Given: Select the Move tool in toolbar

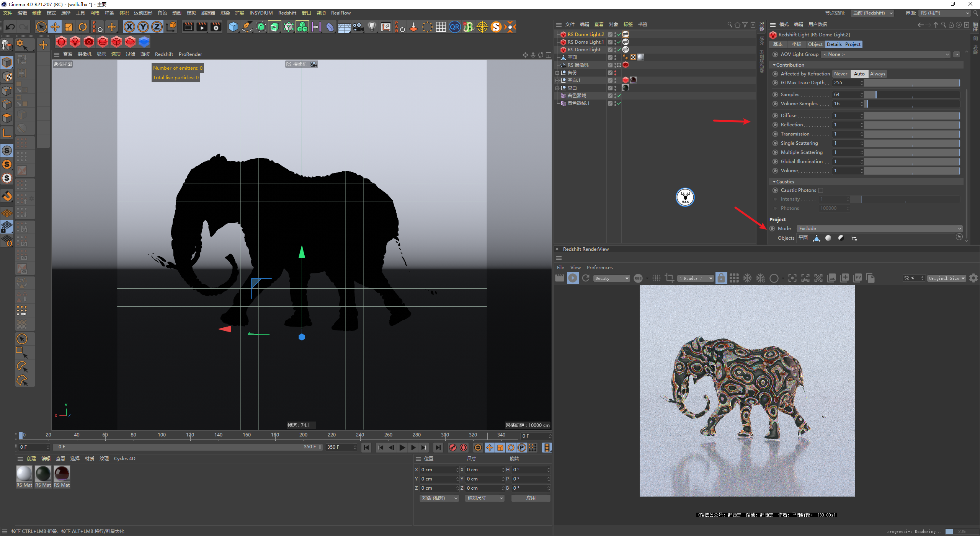Looking at the screenshot, I should 55,27.
